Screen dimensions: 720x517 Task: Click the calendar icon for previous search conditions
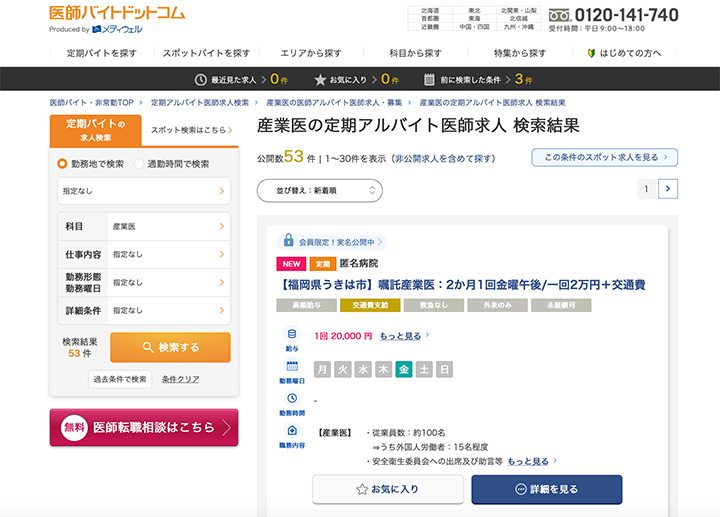click(x=429, y=79)
